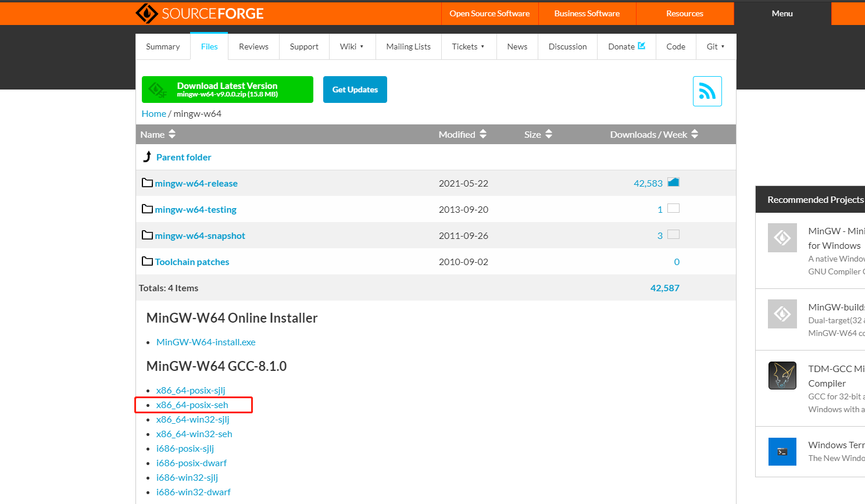Click the SourceForge logo icon
Screen dimensions: 865x504
[146, 13]
